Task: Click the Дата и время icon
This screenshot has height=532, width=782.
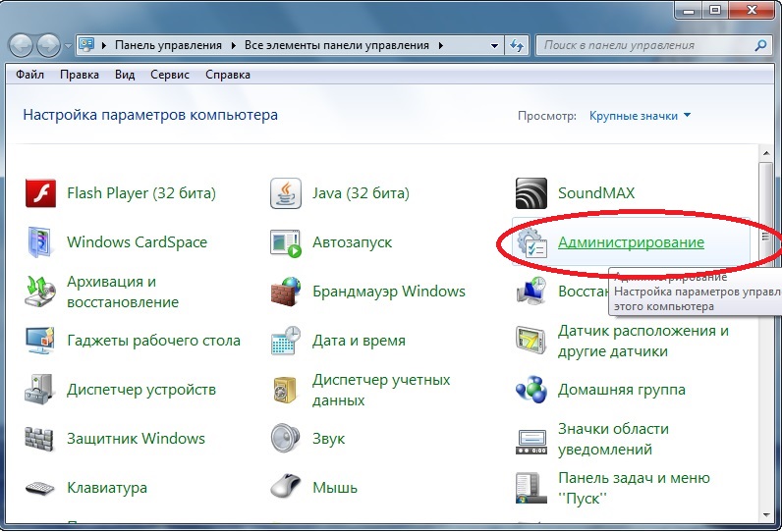Action: point(285,341)
